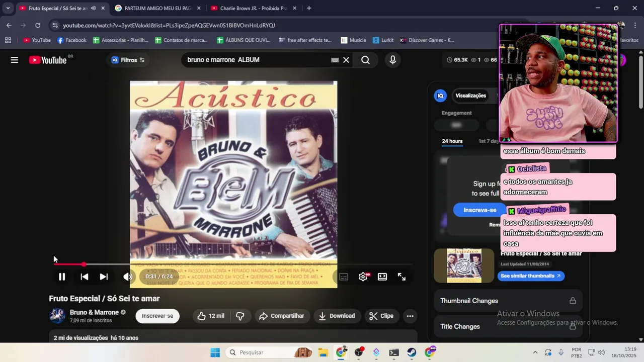Mute the video player volume
The width and height of the screenshot is (644, 362).
(x=128, y=277)
